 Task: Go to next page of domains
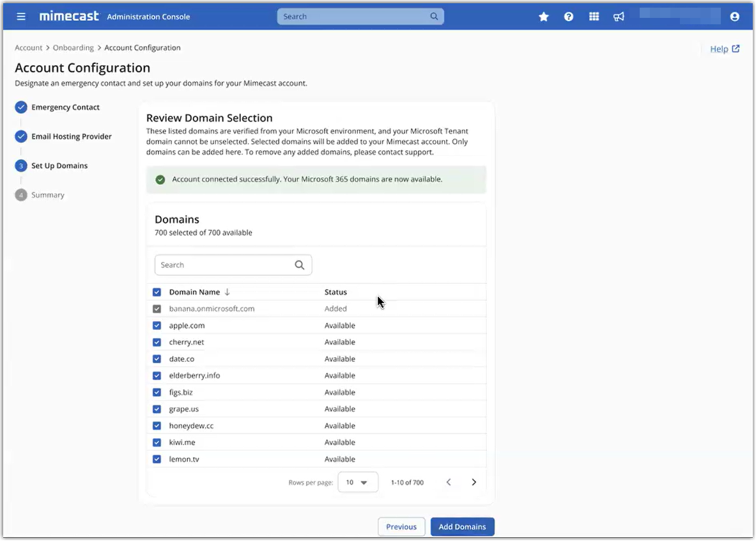[474, 482]
